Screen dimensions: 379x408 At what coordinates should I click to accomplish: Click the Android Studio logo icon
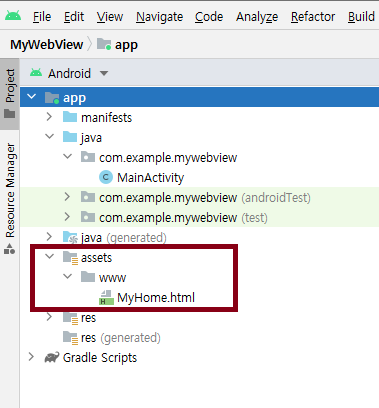(x=13, y=16)
